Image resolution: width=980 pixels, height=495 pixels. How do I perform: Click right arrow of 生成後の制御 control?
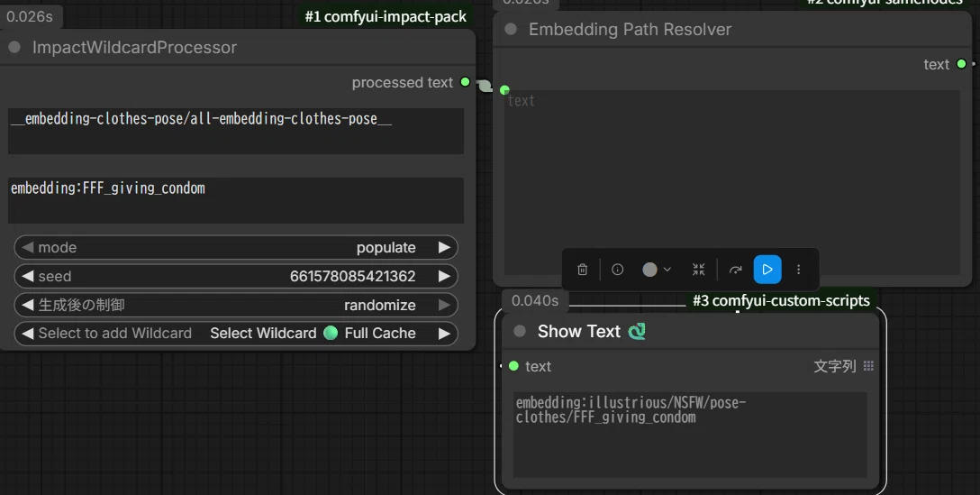coord(444,305)
